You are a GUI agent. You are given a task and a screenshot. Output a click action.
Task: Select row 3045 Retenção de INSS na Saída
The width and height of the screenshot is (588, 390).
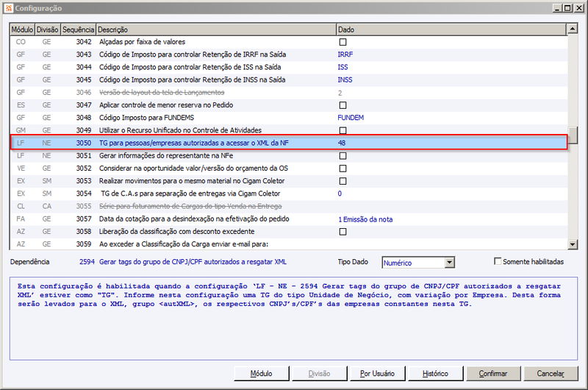[x=289, y=80]
